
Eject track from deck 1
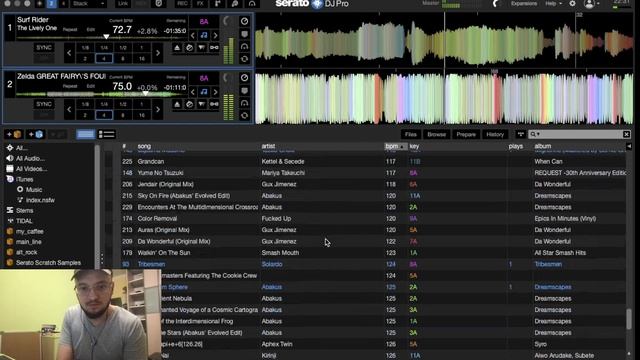[177, 48]
